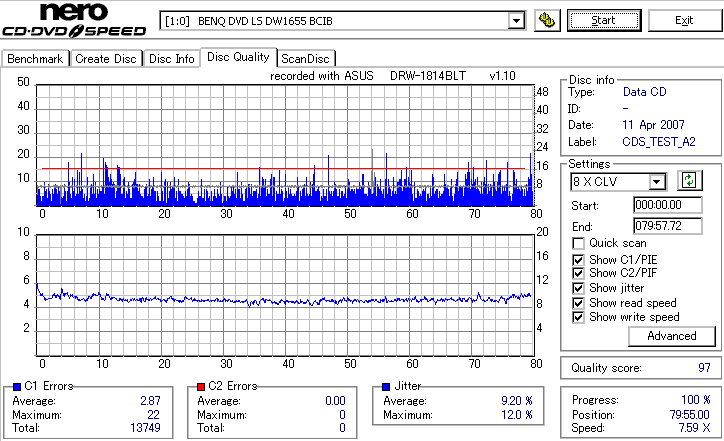
Task: Click the green refresh speed icon
Action: click(689, 181)
